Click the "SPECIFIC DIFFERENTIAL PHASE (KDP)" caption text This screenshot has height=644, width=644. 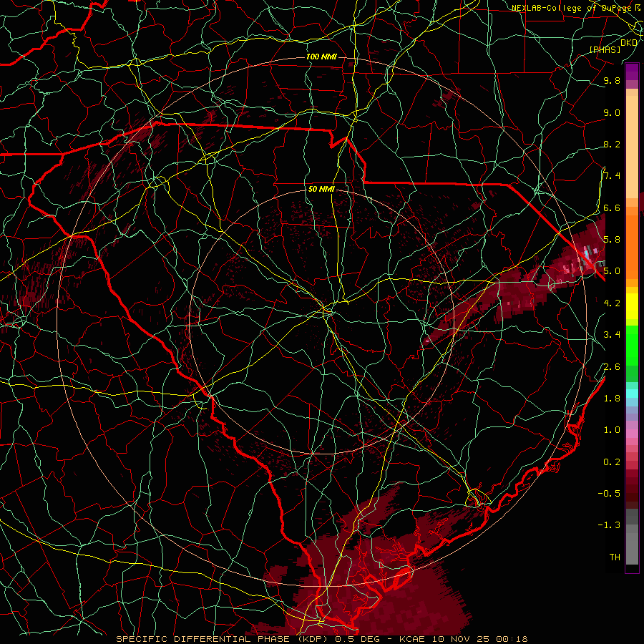coord(220,639)
